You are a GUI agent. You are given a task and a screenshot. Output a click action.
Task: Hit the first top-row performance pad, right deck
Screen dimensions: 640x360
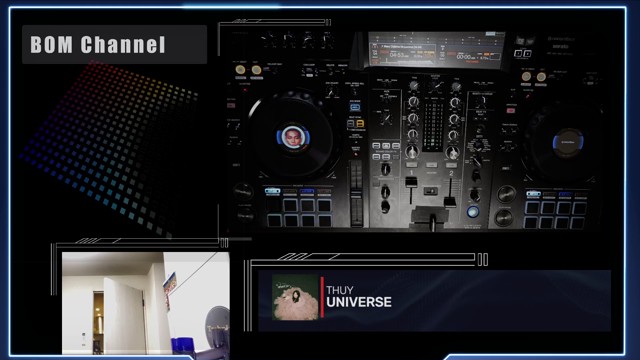(532, 208)
